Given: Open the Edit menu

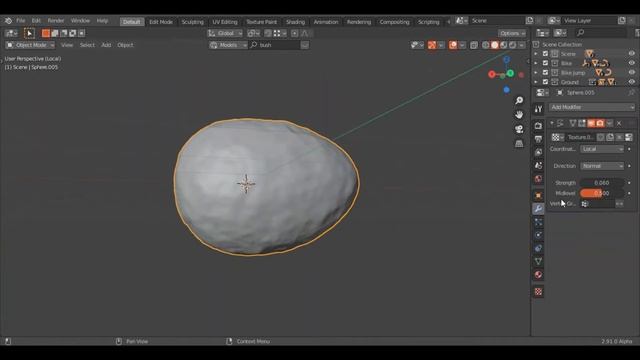Looking at the screenshot, I should click(x=36, y=20).
